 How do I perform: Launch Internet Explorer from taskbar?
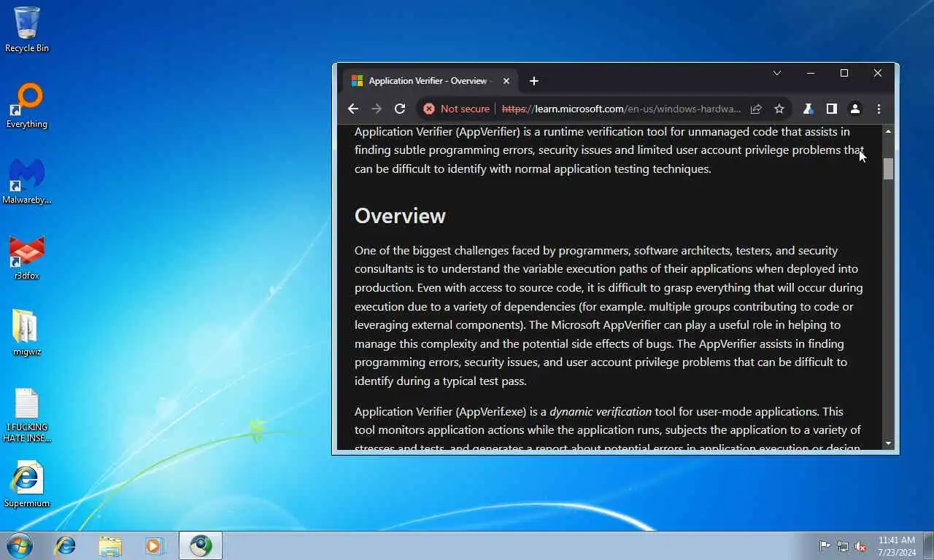point(66,545)
